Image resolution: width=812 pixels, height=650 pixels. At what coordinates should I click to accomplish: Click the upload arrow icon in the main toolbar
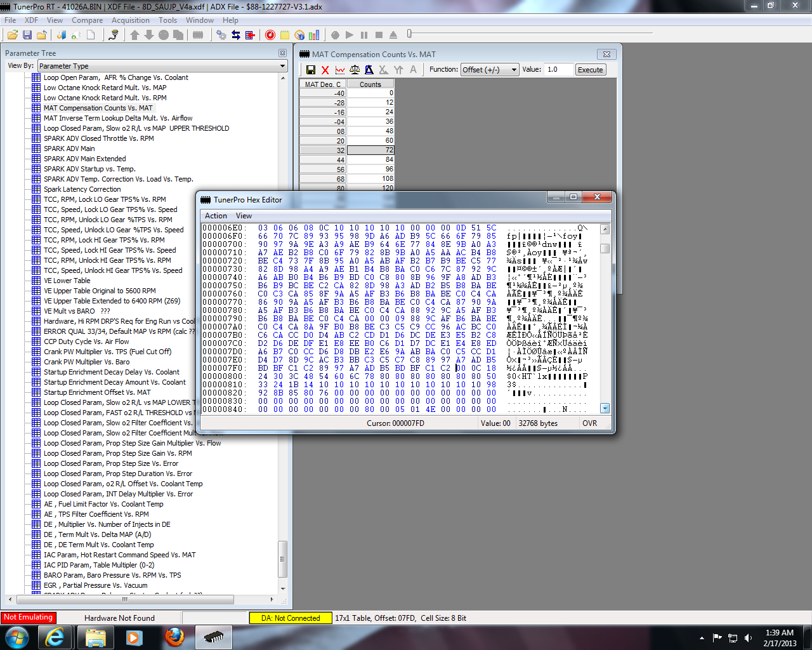click(x=134, y=35)
